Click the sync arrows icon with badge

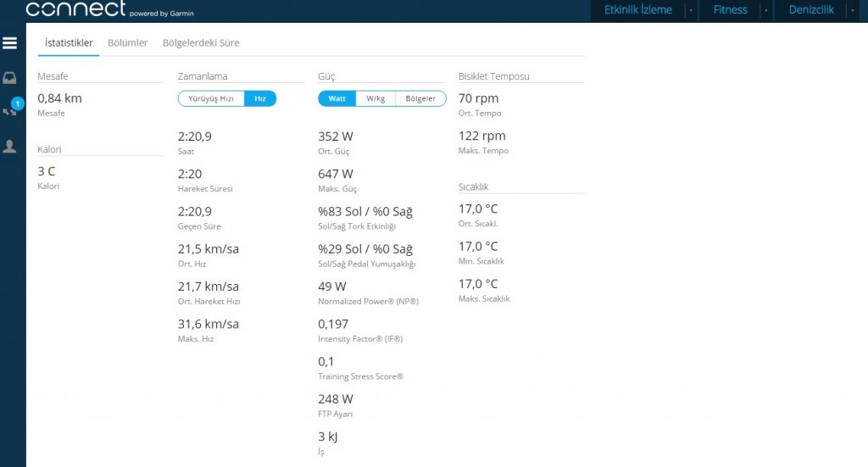11,110
